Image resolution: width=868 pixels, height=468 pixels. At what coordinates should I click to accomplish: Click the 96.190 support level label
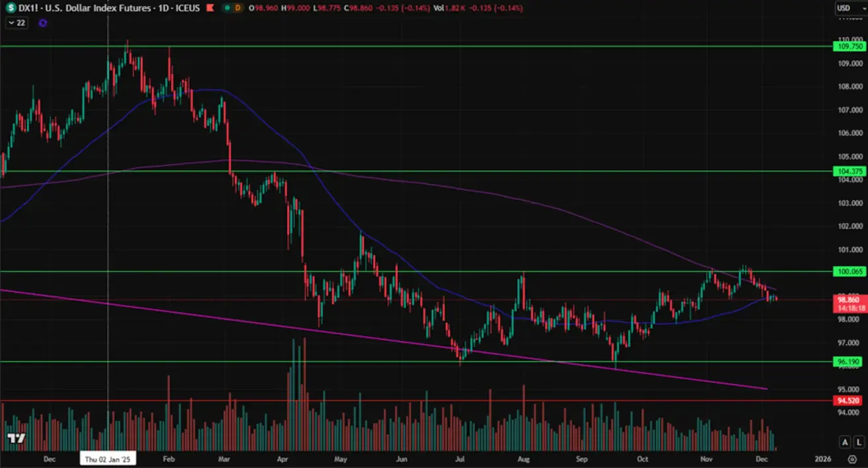[849, 361]
